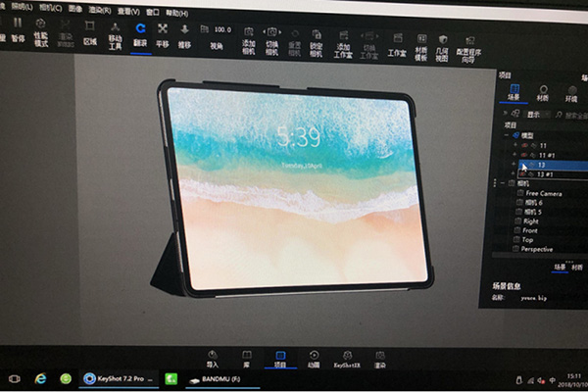Expand model part 13 node
This screenshot has width=588, height=392.
tap(514, 164)
